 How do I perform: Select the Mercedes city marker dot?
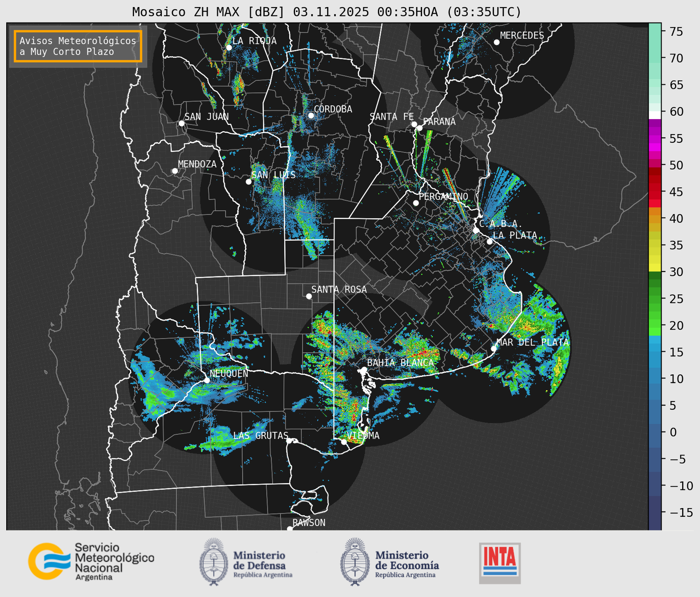pos(497,42)
